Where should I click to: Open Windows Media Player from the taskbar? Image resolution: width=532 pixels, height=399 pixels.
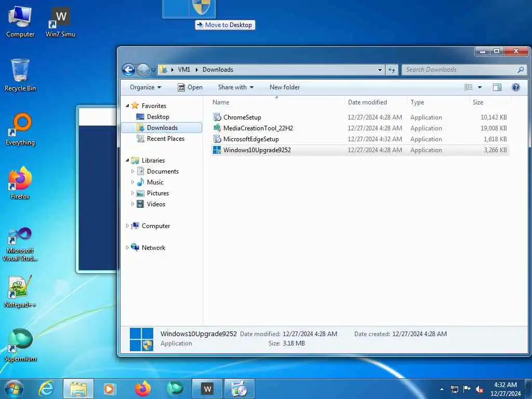pyautogui.click(x=109, y=389)
